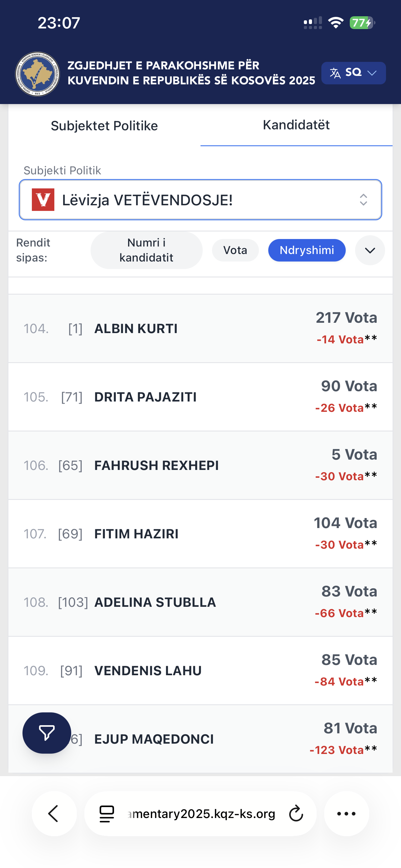
Task: Open ADELINA STUBLLA candidate entry
Action: [200, 602]
